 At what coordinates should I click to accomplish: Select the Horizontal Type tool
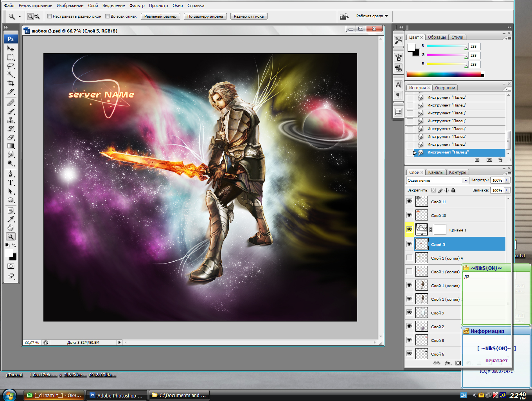click(11, 182)
